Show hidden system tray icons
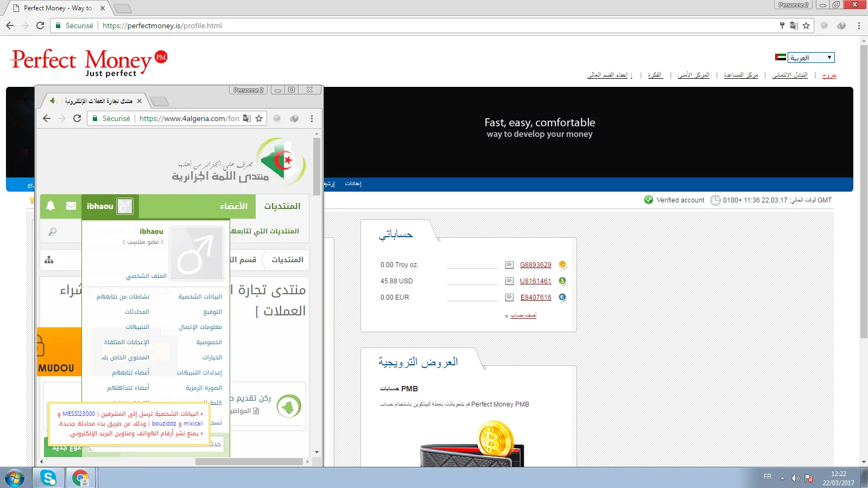This screenshot has width=868, height=488. click(x=782, y=478)
